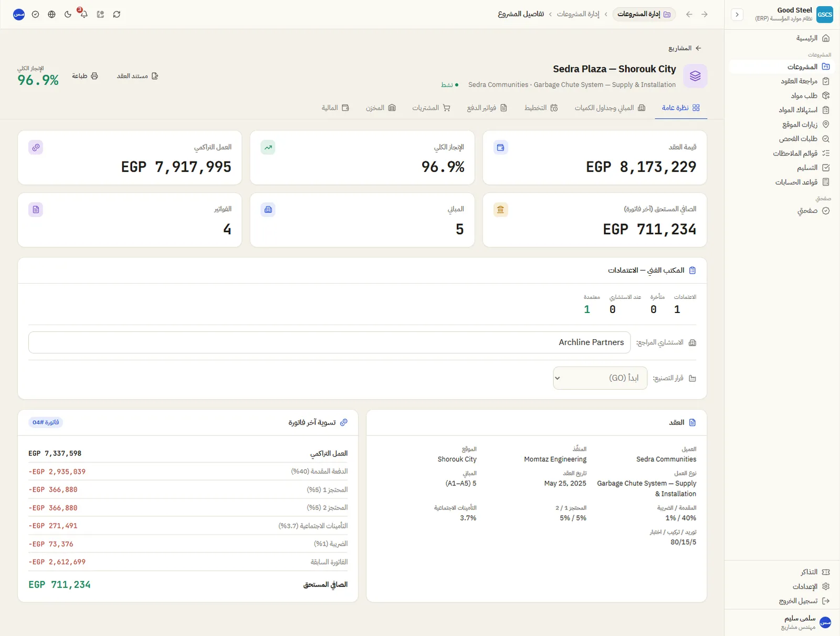Click EGP 8,173,229 contract value

[641, 167]
